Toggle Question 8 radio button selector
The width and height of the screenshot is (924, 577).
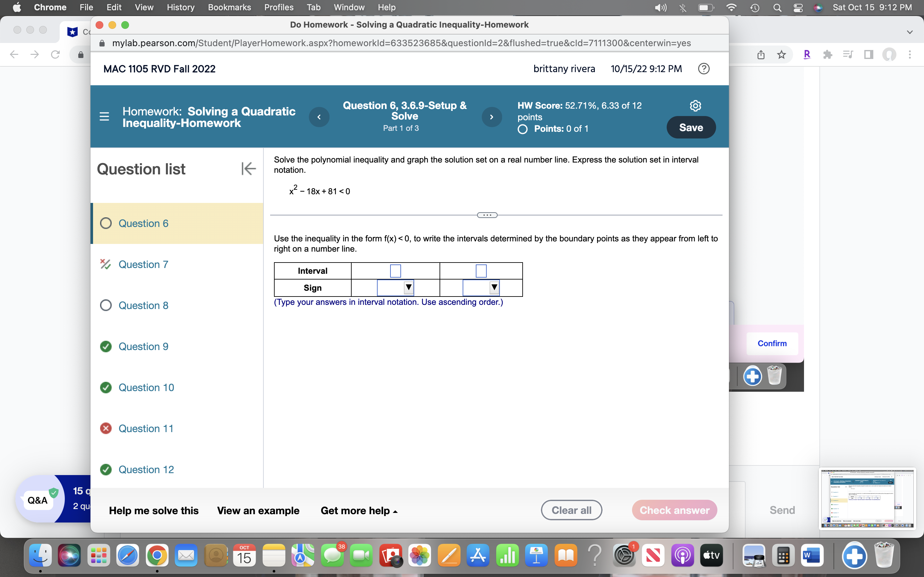click(106, 305)
